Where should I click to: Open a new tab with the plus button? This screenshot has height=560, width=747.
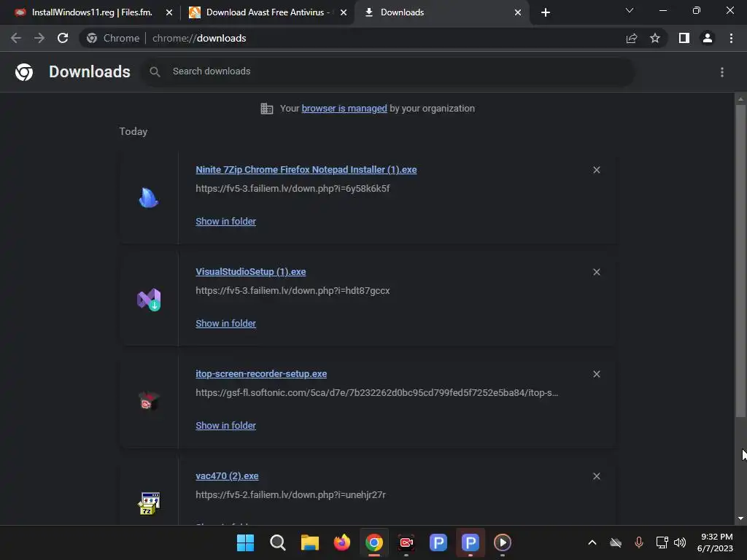pyautogui.click(x=546, y=12)
